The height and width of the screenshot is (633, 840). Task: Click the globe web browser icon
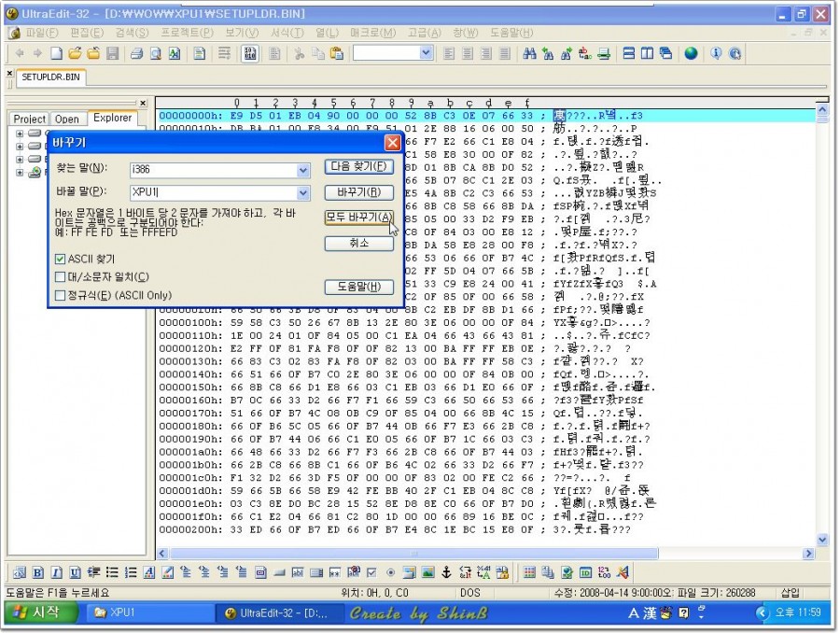pyautogui.click(x=691, y=53)
